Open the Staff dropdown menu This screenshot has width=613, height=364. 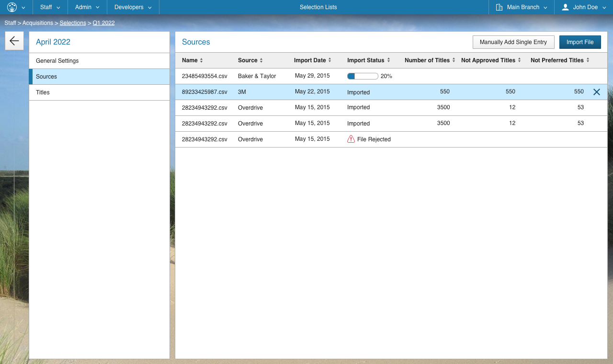coord(50,7)
